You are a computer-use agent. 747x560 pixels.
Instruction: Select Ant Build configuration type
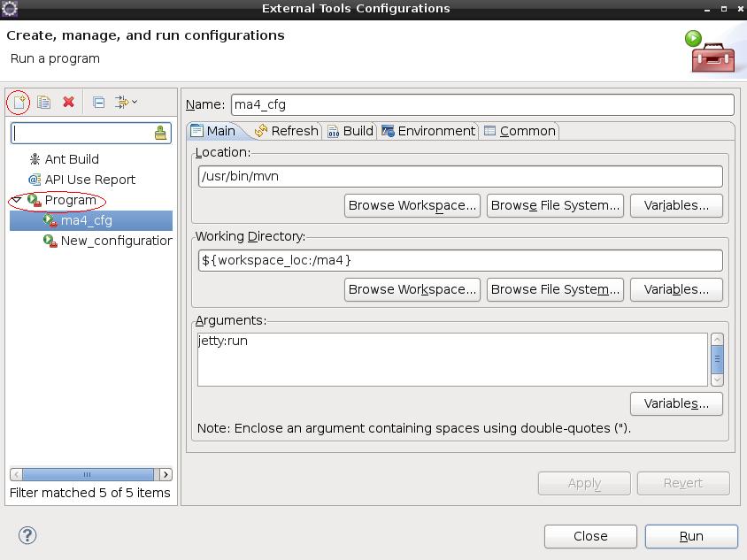point(71,159)
